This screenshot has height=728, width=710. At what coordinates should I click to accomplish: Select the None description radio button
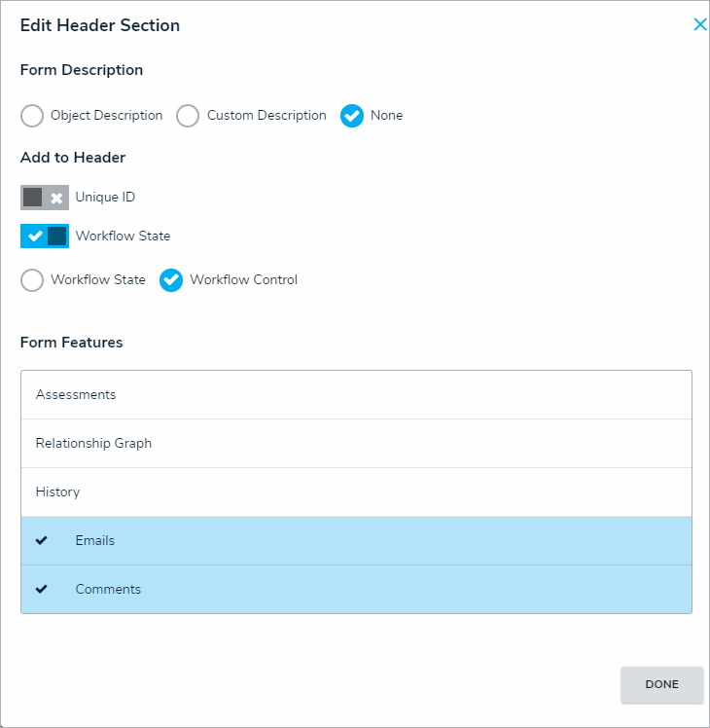[352, 116]
